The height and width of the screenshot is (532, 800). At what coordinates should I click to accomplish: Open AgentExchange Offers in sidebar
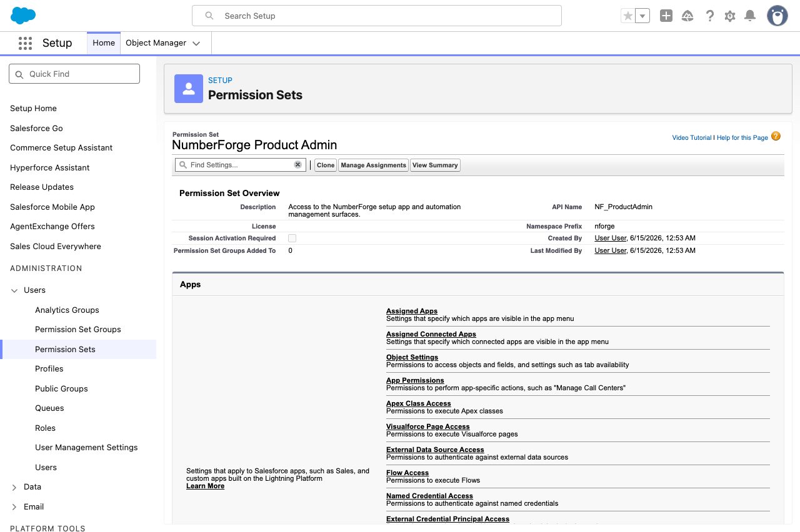(x=52, y=227)
